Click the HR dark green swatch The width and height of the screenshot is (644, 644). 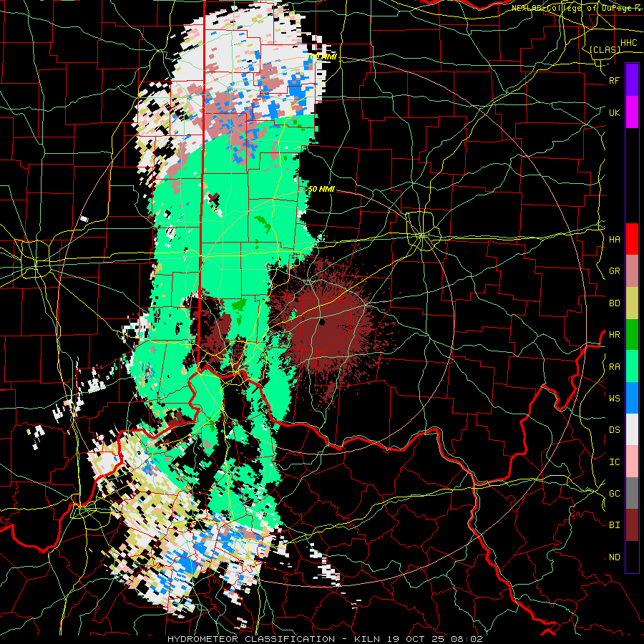click(632, 335)
